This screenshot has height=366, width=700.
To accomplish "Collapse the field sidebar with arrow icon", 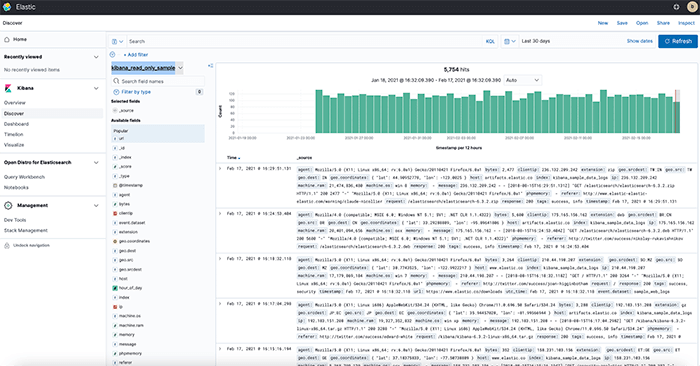I will point(210,66).
